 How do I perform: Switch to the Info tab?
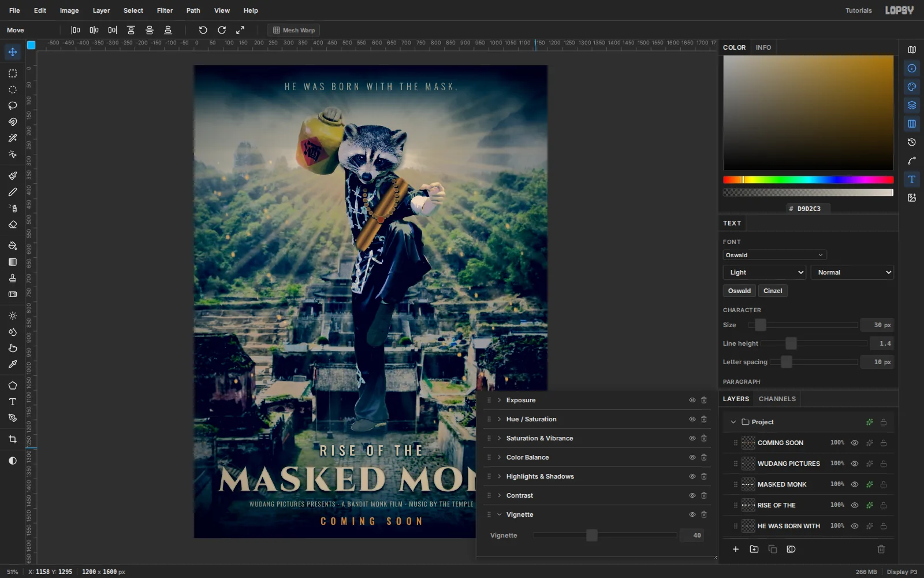coord(763,47)
